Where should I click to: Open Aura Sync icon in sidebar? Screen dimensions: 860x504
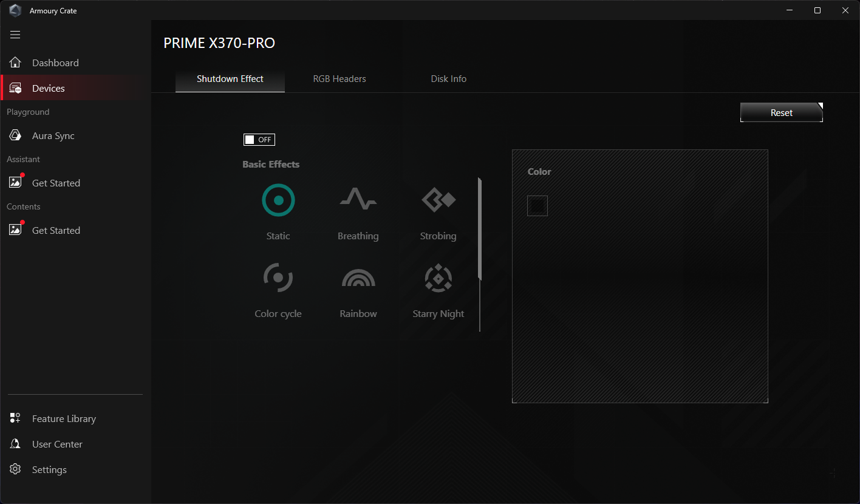tap(16, 135)
